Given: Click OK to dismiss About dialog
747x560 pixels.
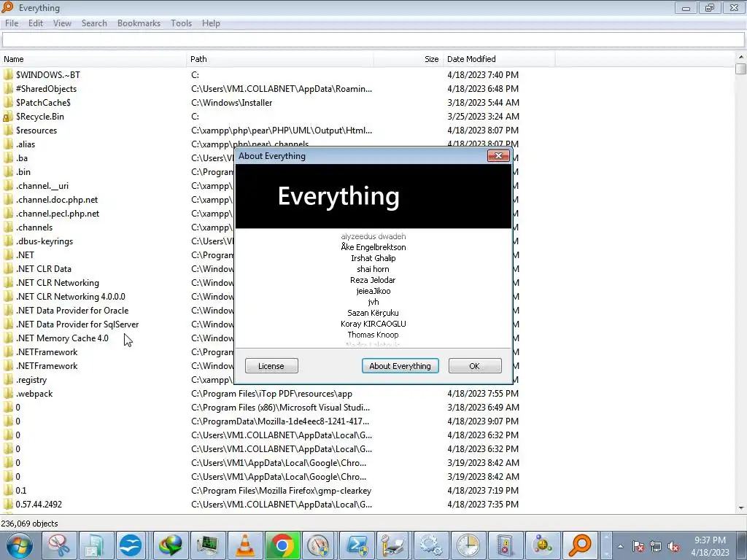Looking at the screenshot, I should (474, 366).
